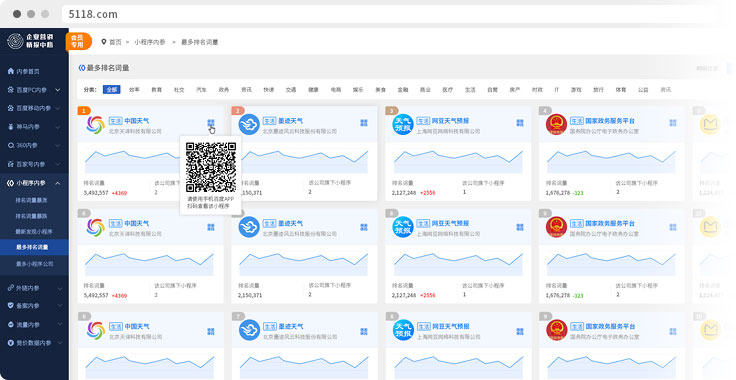Viewport: 736px width, 380px height.
Task: Click the paw icon beside 百度移动内参
Action: point(11,108)
